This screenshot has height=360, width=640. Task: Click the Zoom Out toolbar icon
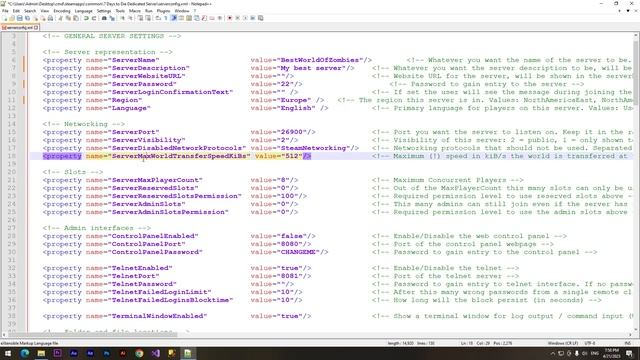pos(131,18)
